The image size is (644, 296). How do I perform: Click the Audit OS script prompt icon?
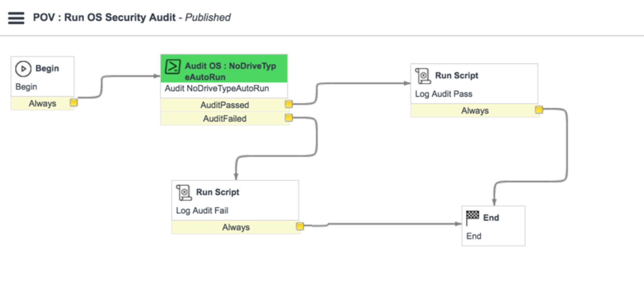pos(173,66)
